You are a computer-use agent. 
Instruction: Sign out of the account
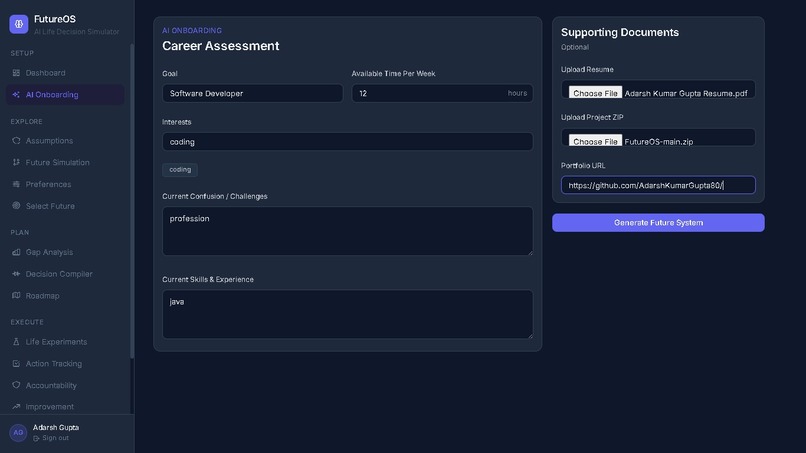(x=51, y=438)
